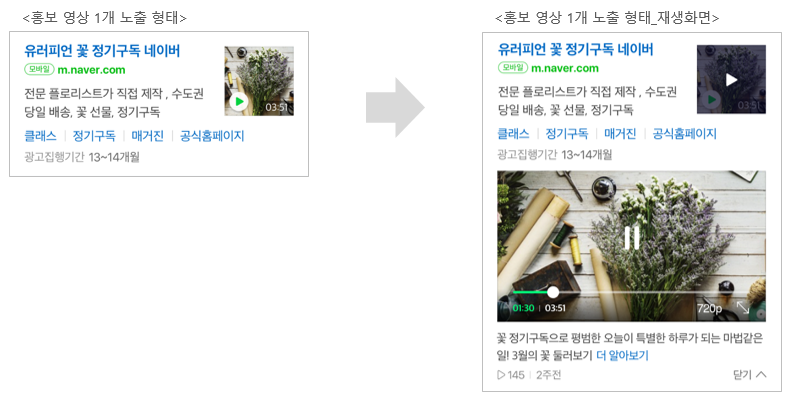Screen dimensions: 794x404
Task: Open 유러피언 꽃 정기구독 네이버 title in left ad
Action: tap(102, 51)
